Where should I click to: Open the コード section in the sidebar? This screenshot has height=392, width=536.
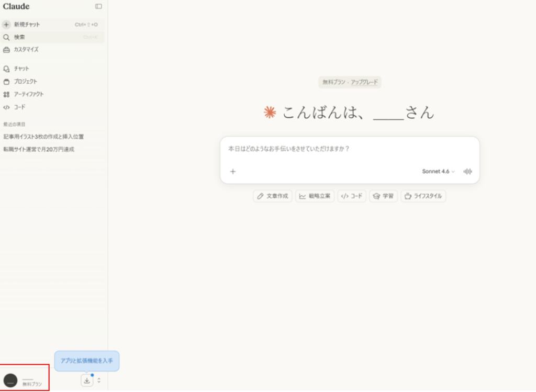point(20,107)
